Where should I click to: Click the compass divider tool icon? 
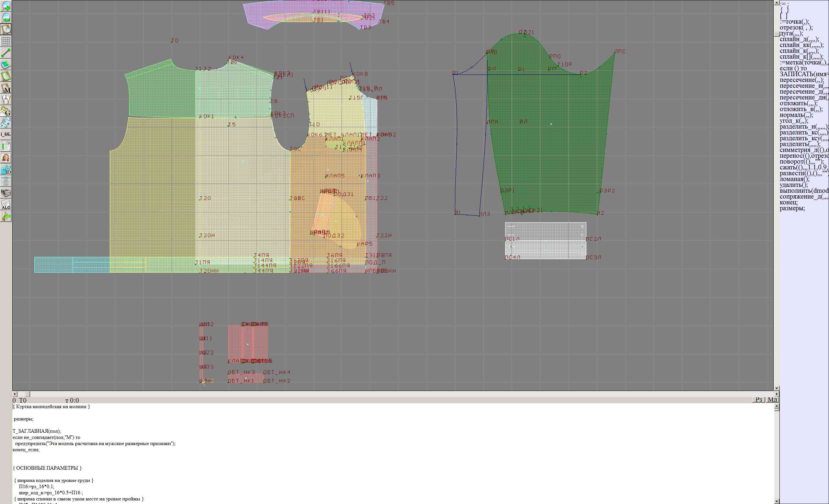coord(6,99)
